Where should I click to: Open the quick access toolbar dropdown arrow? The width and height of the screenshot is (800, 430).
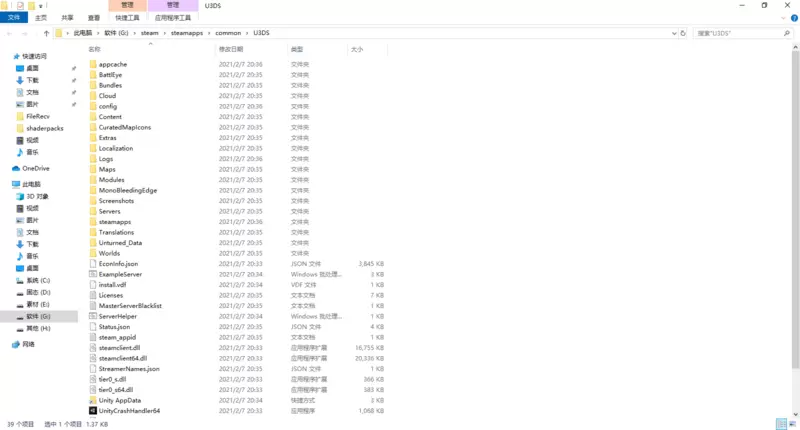point(40,6)
